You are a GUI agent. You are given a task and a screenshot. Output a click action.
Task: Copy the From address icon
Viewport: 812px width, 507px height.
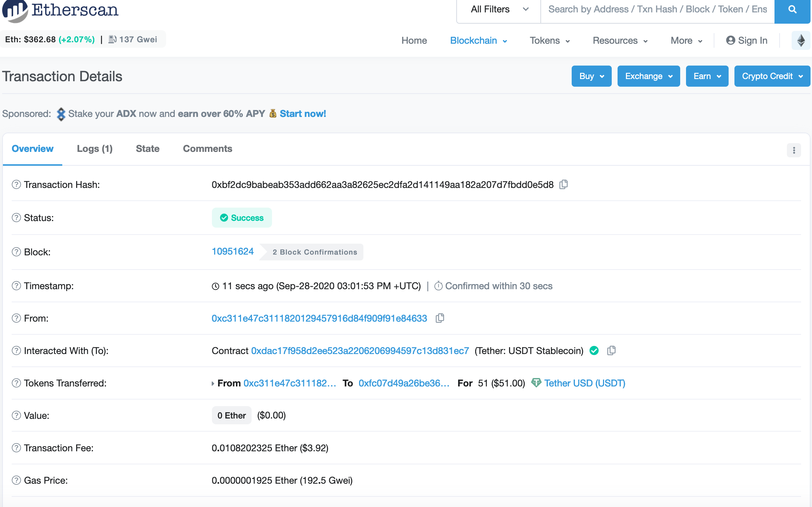point(440,318)
